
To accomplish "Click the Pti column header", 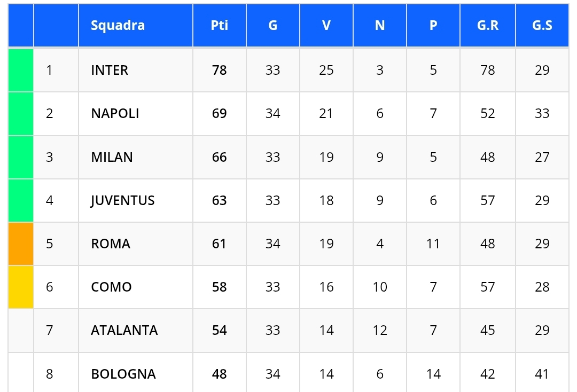I will [219, 26].
